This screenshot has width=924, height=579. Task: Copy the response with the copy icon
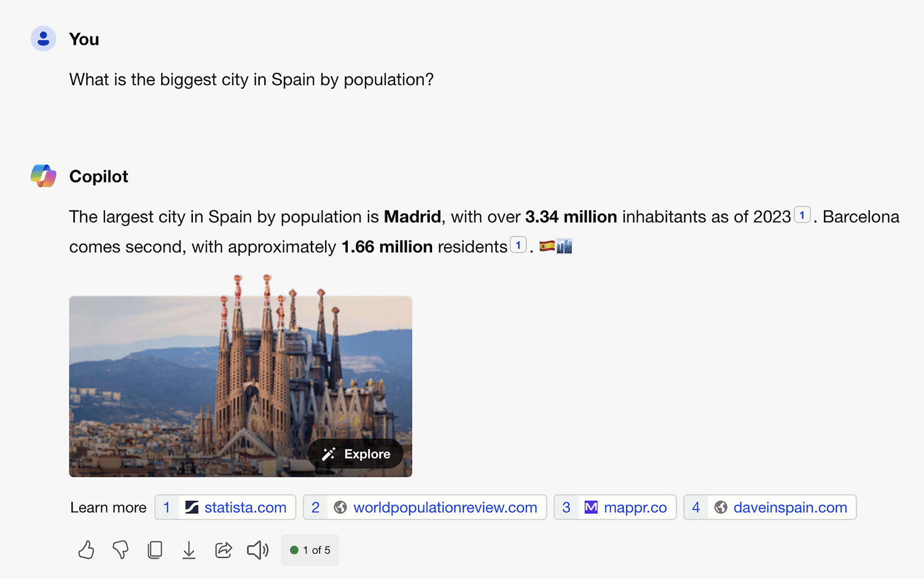154,550
